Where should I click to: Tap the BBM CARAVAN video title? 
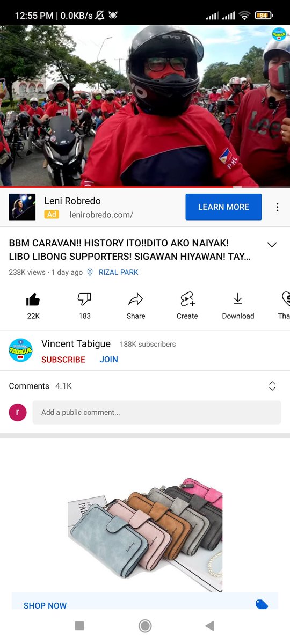pos(130,250)
